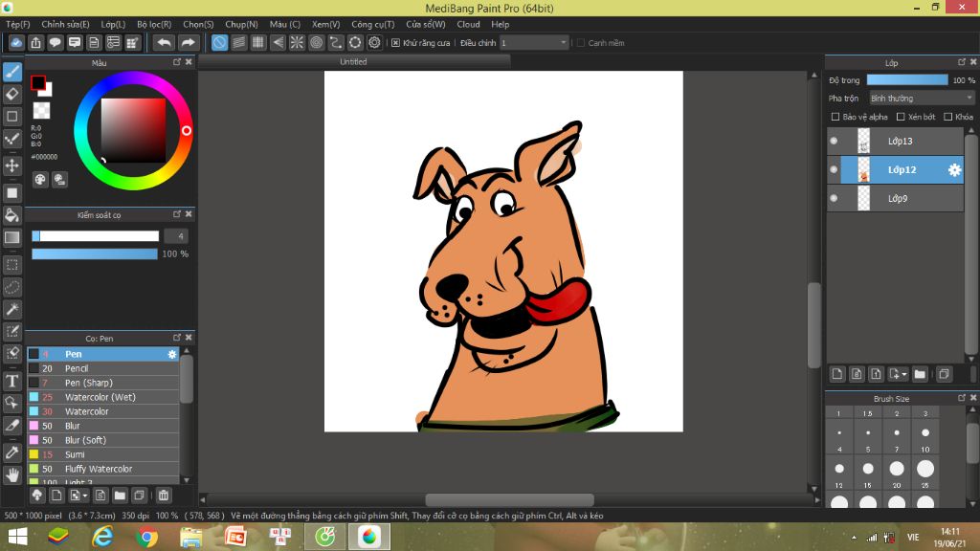Click the Undo arrow in toolbar

pos(165,42)
